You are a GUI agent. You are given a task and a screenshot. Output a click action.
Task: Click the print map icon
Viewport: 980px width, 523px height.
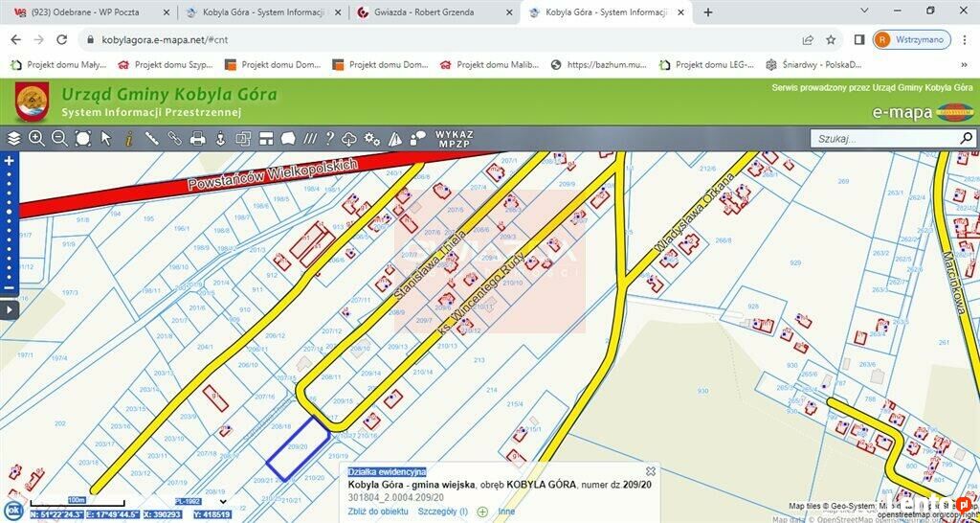click(x=197, y=138)
